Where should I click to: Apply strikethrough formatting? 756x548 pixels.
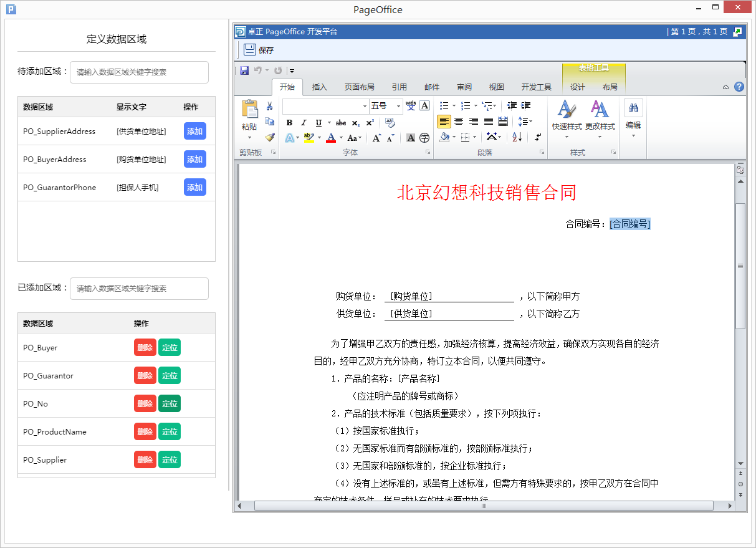(x=340, y=123)
